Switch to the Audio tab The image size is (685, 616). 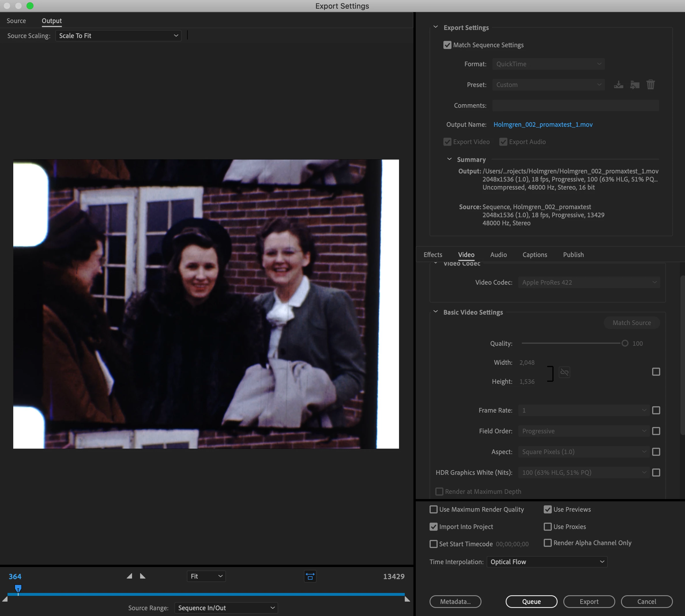498,254
